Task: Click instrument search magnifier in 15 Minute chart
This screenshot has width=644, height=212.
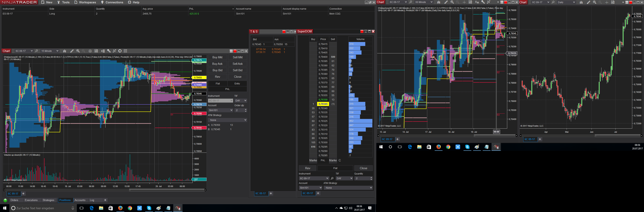Action: (36, 51)
